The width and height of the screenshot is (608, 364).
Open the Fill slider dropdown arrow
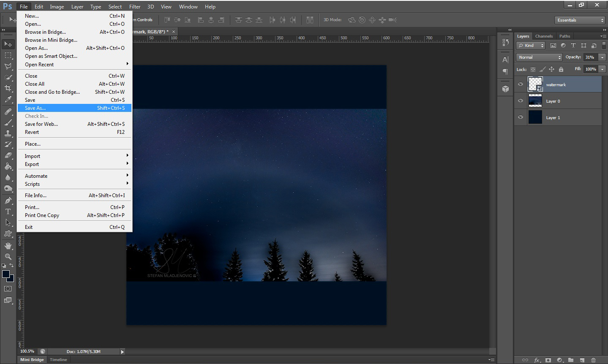point(602,69)
